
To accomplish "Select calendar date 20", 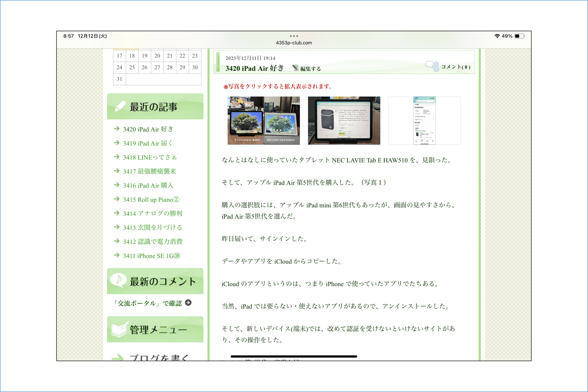I will [157, 56].
